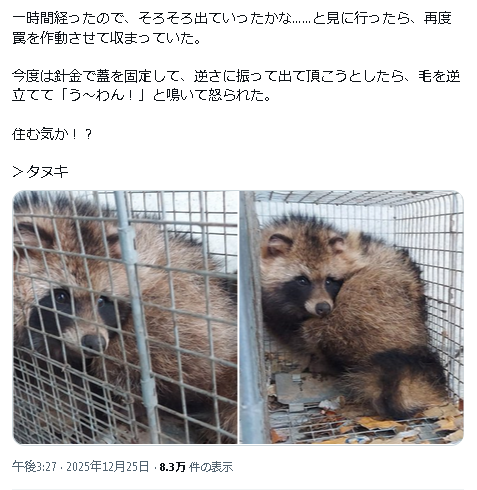This screenshot has height=490, width=477.
Task: Click the 住む気か!? line
Action: 52,134
